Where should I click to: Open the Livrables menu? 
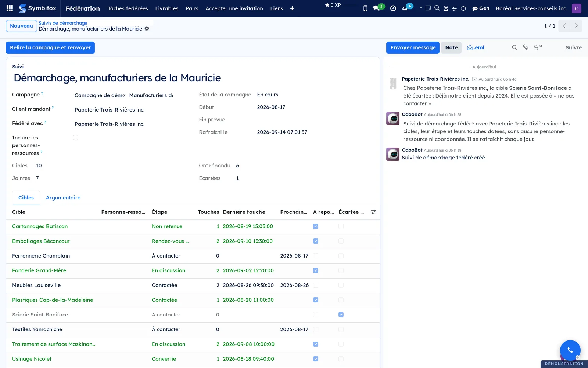(x=166, y=8)
